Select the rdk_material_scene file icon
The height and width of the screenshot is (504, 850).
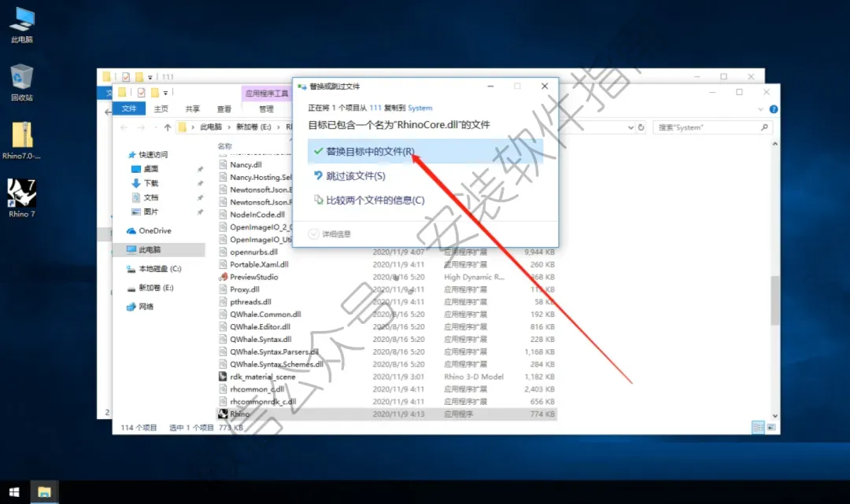coord(223,377)
